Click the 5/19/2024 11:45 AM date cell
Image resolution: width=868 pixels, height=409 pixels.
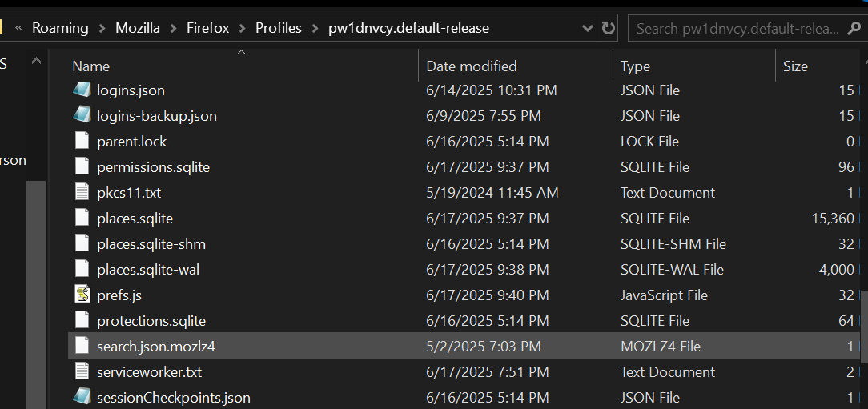(492, 193)
